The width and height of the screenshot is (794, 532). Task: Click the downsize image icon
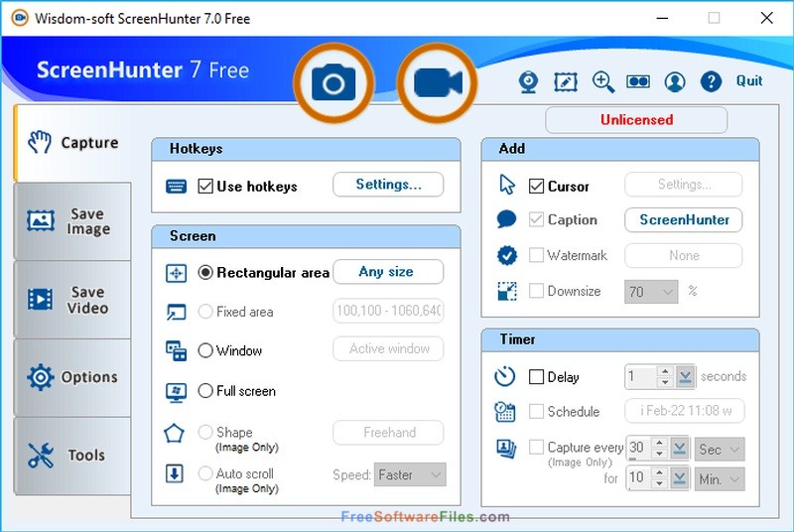click(x=507, y=291)
